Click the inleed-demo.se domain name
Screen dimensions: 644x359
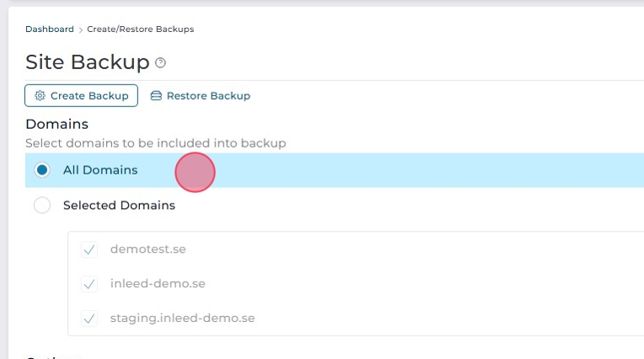158,284
